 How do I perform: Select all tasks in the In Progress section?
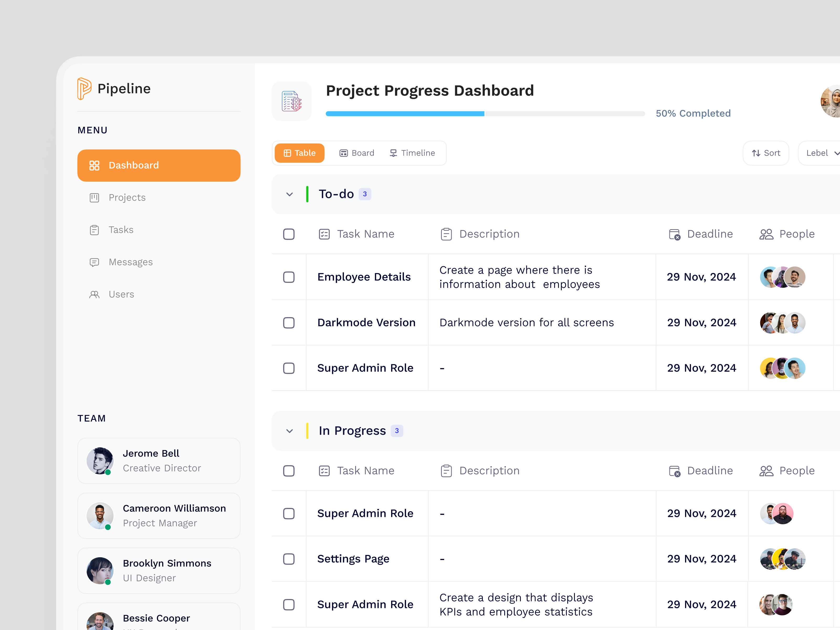point(289,471)
